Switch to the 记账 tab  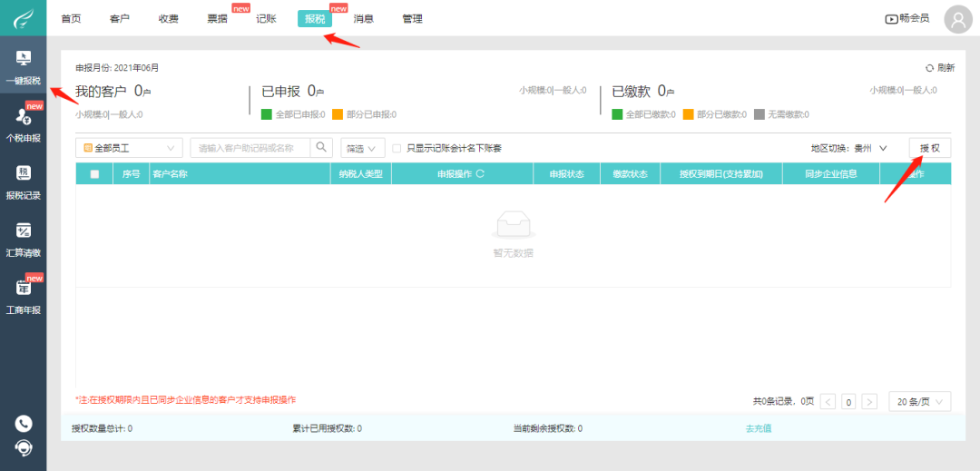pos(266,19)
